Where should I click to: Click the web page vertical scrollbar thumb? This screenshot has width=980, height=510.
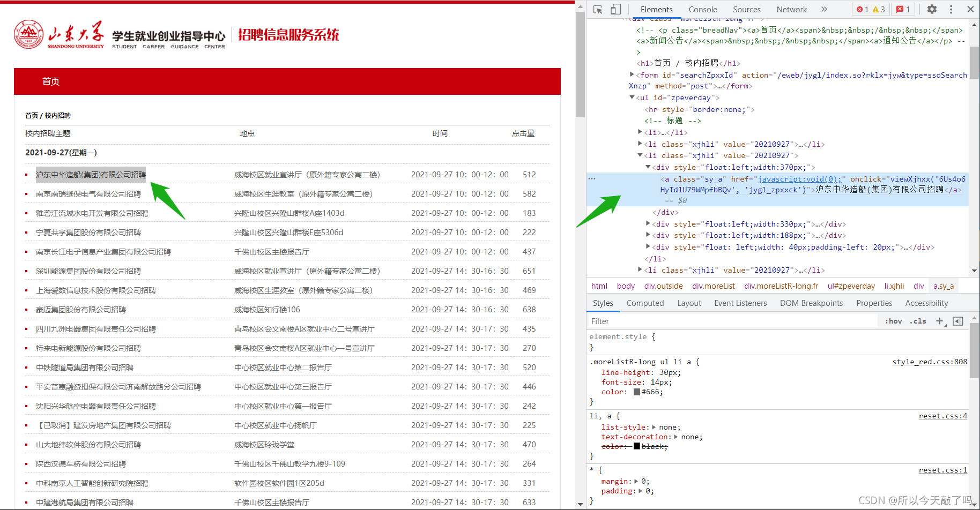[580, 64]
